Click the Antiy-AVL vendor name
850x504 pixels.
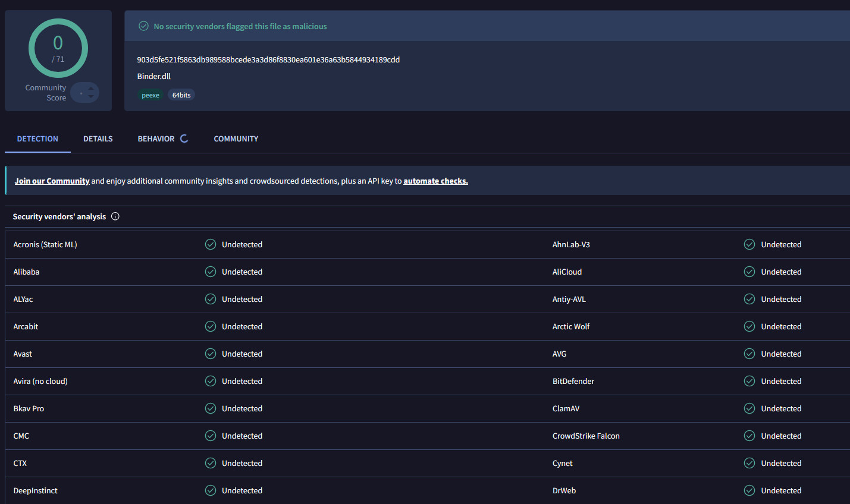[569, 299]
